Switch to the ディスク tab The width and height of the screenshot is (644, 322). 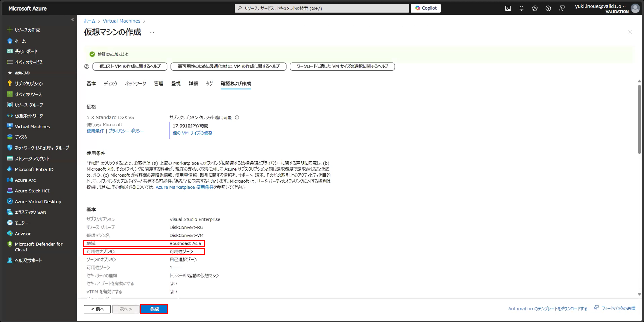[110, 83]
